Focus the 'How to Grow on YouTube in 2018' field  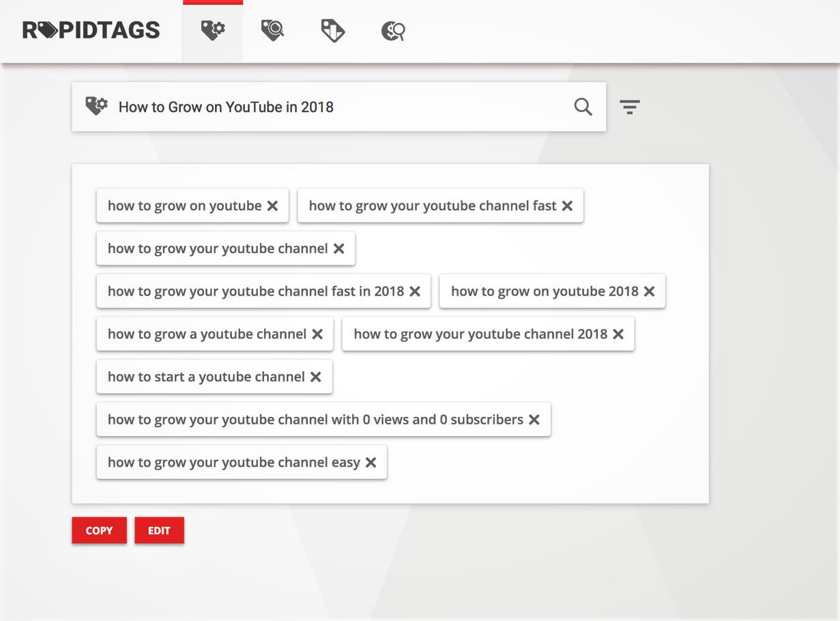(x=339, y=106)
